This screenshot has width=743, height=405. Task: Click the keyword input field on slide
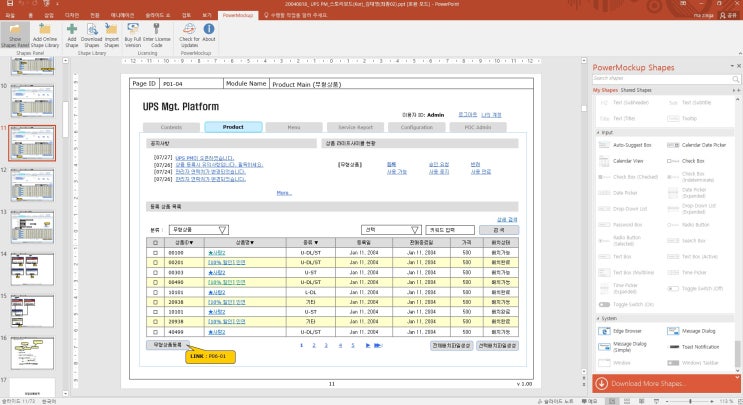coord(450,230)
